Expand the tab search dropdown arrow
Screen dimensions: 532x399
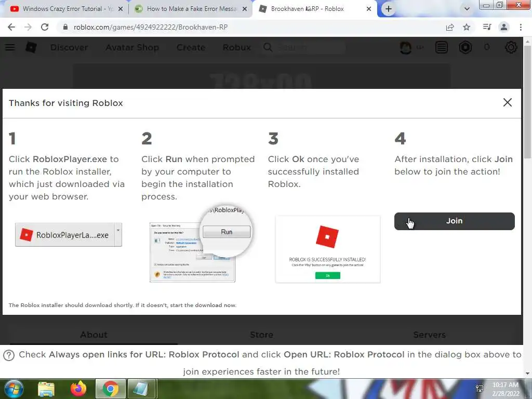pyautogui.click(x=467, y=9)
